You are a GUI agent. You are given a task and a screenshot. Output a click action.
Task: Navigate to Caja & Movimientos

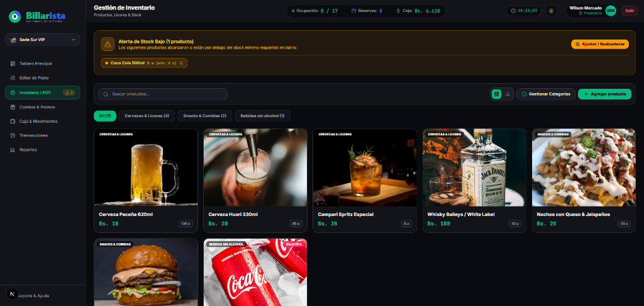43,122
